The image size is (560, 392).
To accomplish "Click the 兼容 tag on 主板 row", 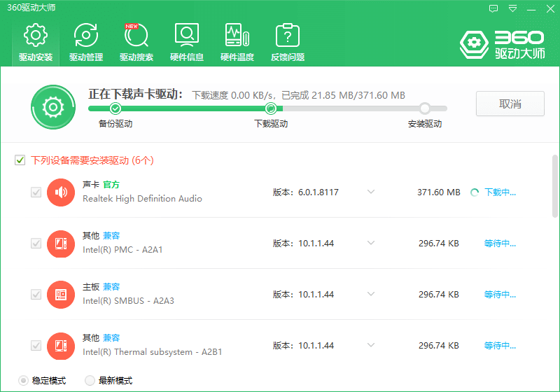I will (x=111, y=287).
